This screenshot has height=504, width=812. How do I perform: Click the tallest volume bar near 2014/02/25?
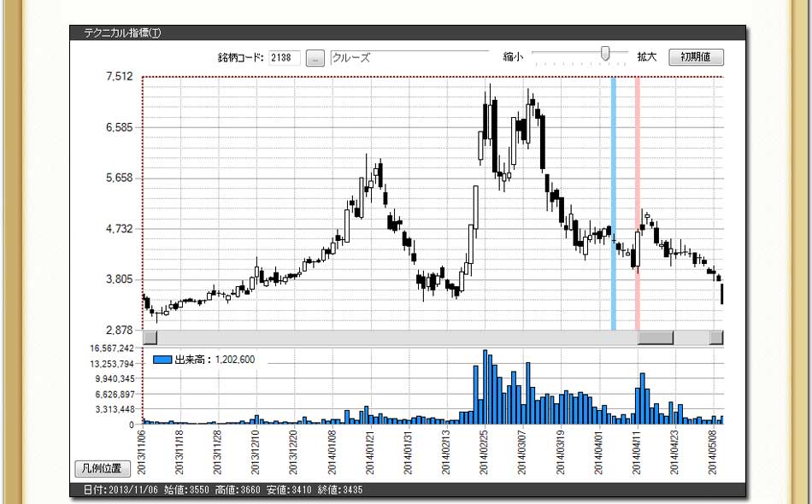(x=485, y=386)
